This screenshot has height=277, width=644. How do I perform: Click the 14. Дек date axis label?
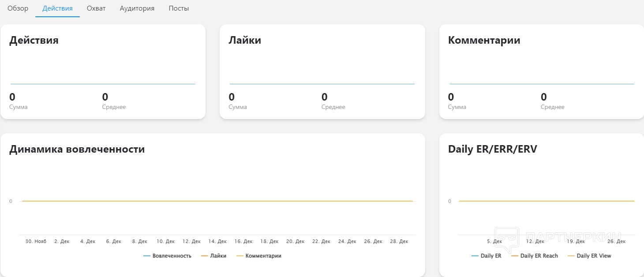point(218,242)
